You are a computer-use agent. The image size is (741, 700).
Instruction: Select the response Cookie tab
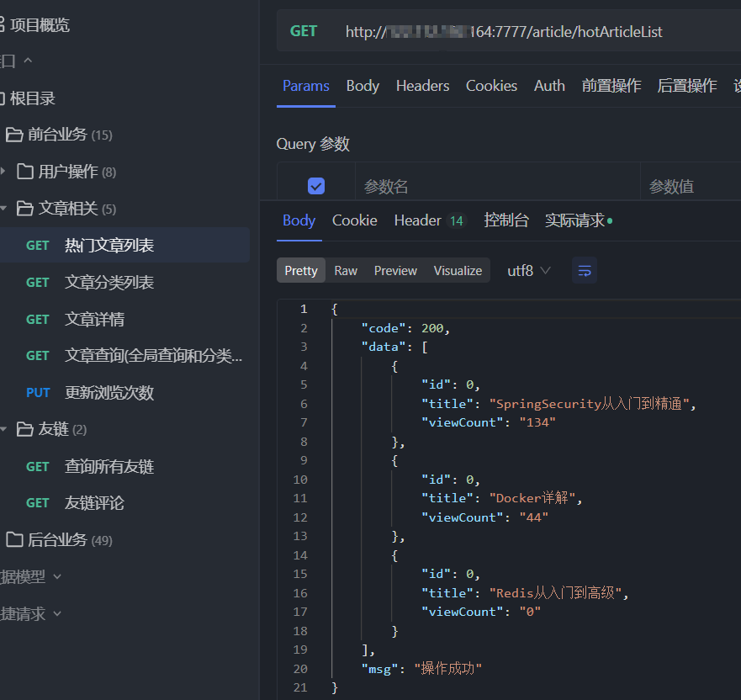(354, 220)
